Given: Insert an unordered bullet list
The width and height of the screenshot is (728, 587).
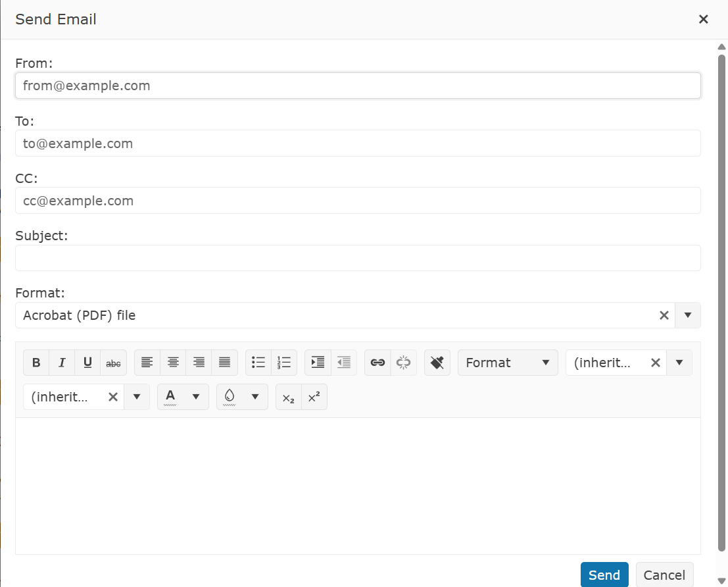Looking at the screenshot, I should click(x=258, y=363).
